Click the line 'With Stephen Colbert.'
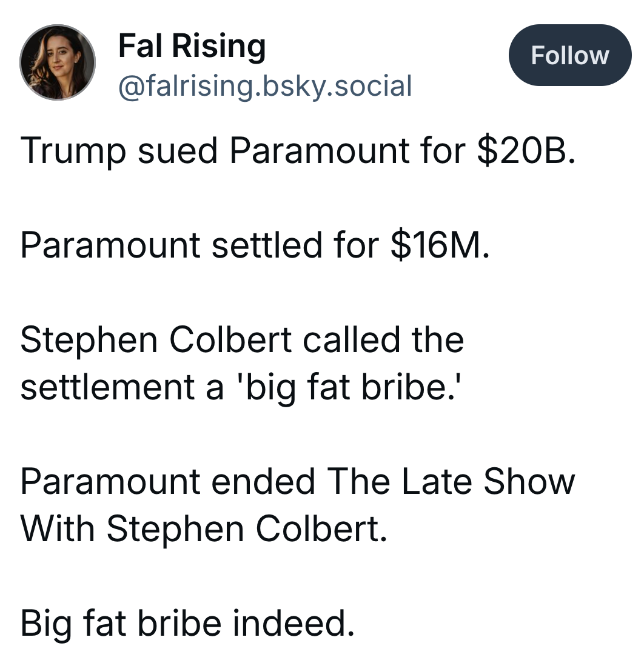This screenshot has height=663, width=644. pos(204,528)
